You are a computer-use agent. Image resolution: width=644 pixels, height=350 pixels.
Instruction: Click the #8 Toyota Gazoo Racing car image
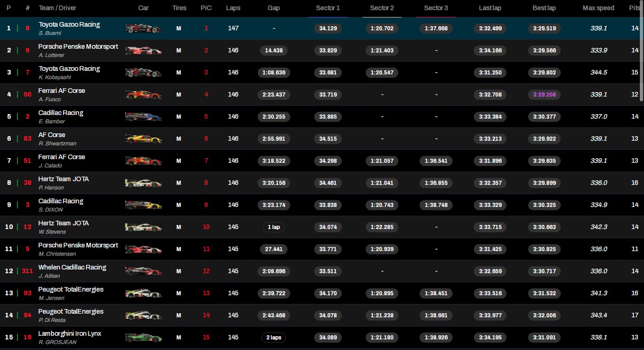(143, 29)
